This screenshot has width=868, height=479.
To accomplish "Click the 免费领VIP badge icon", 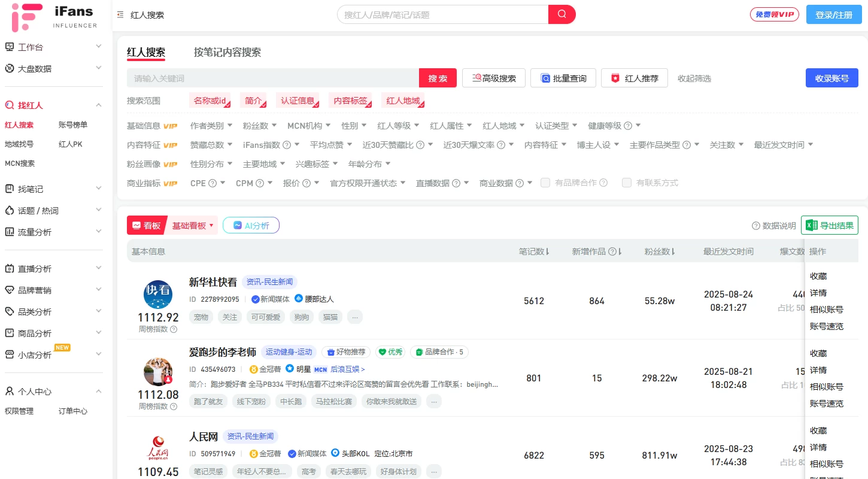I will point(774,14).
